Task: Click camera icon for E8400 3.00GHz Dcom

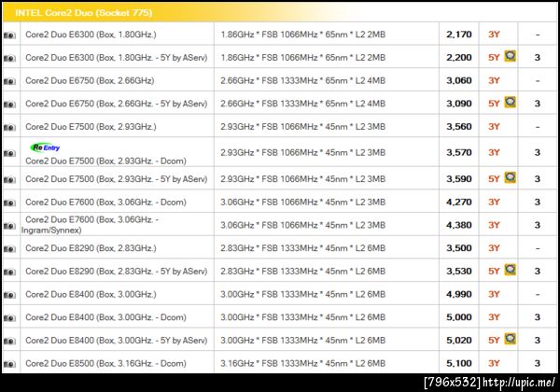Action: pyautogui.click(x=9, y=318)
